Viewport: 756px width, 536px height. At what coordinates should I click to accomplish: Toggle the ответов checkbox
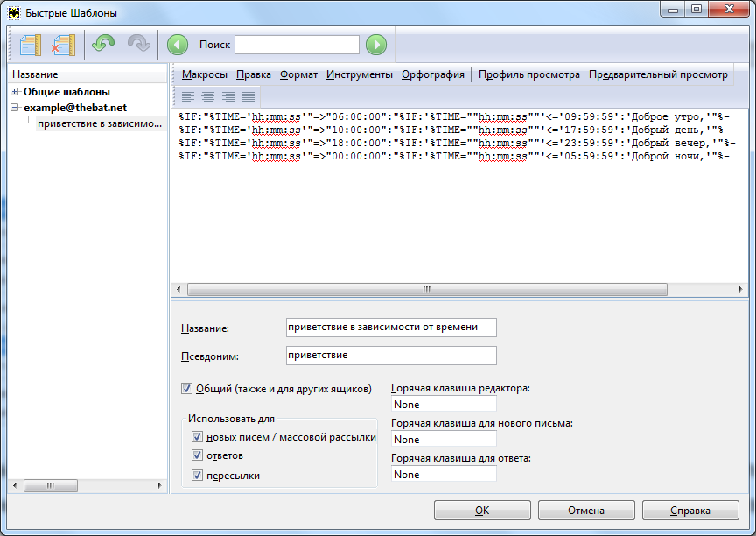(197, 455)
